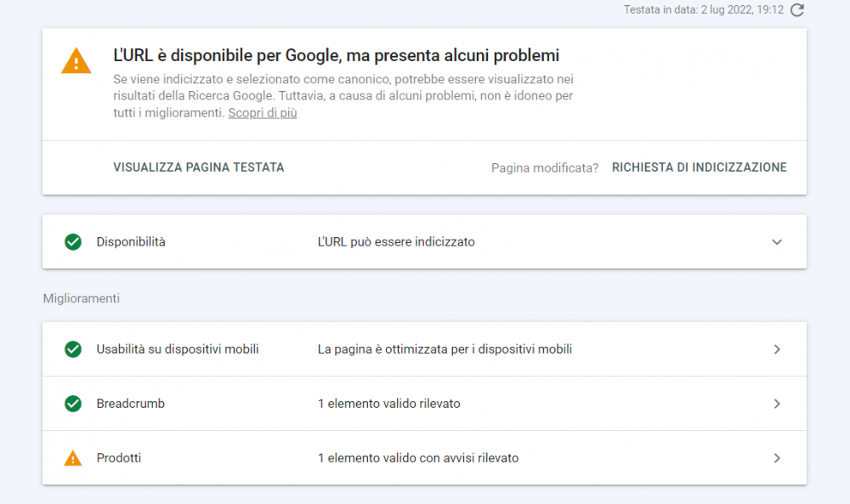Click the Pagina modificata? label

(x=544, y=167)
